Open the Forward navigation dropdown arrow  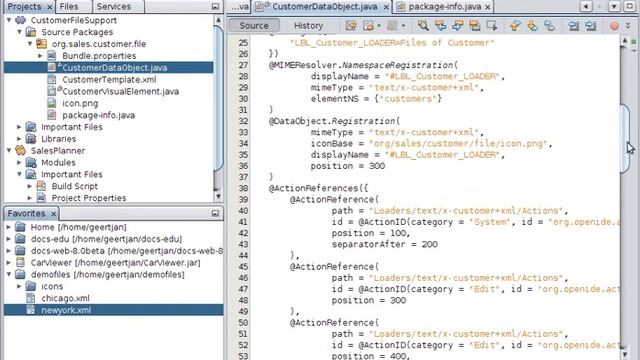[x=403, y=26]
